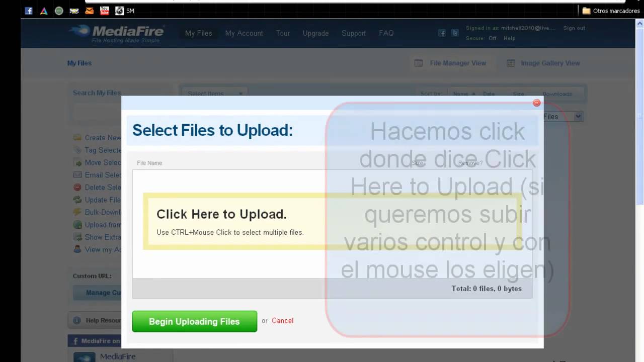Click the Tag Selected tag icon
This screenshot has width=644, height=362.
[x=77, y=150]
